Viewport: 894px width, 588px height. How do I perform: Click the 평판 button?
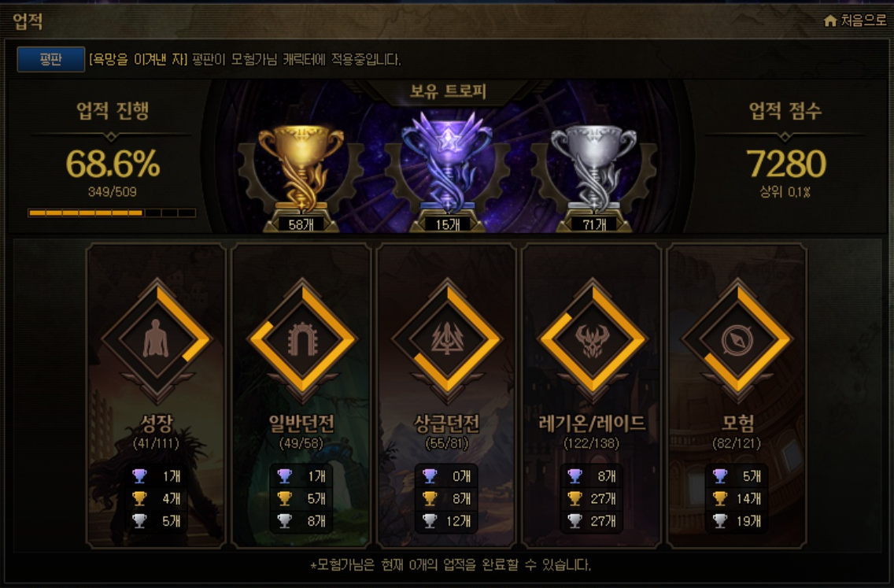coord(50,59)
